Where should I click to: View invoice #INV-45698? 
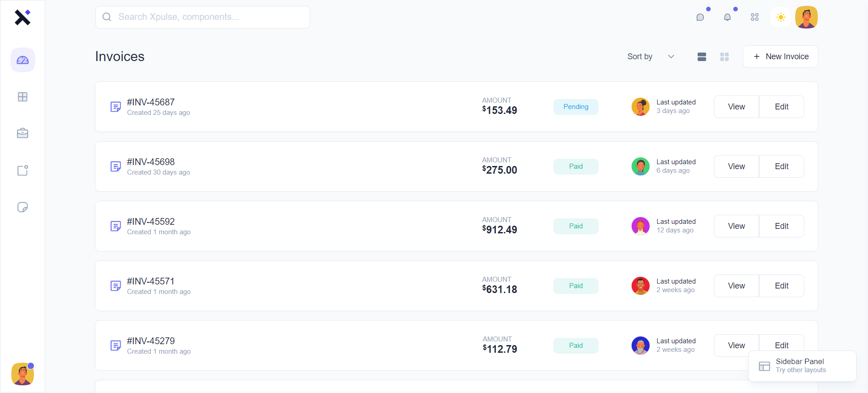click(736, 166)
